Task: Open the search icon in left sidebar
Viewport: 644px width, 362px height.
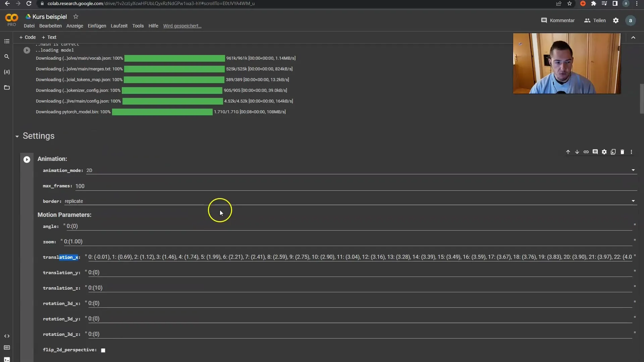Action: tap(7, 57)
